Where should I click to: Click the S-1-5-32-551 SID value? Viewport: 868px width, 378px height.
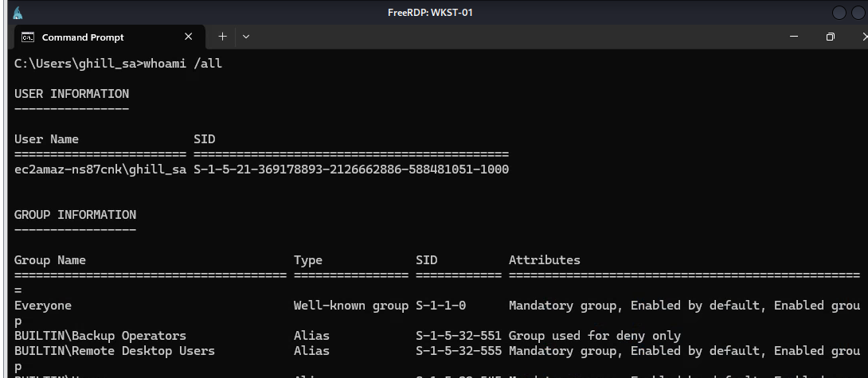pos(458,336)
